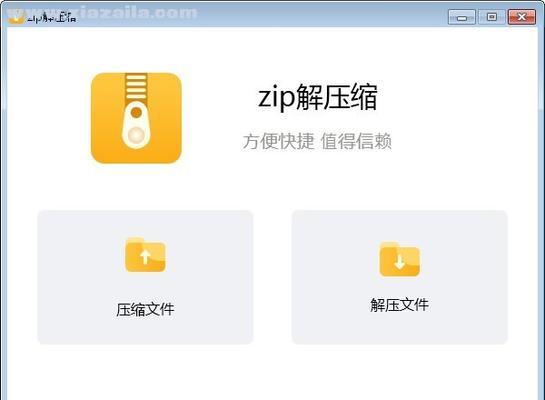Maximize the zip解压缩 window
Screen dimensions: 545x400
pos(491,17)
